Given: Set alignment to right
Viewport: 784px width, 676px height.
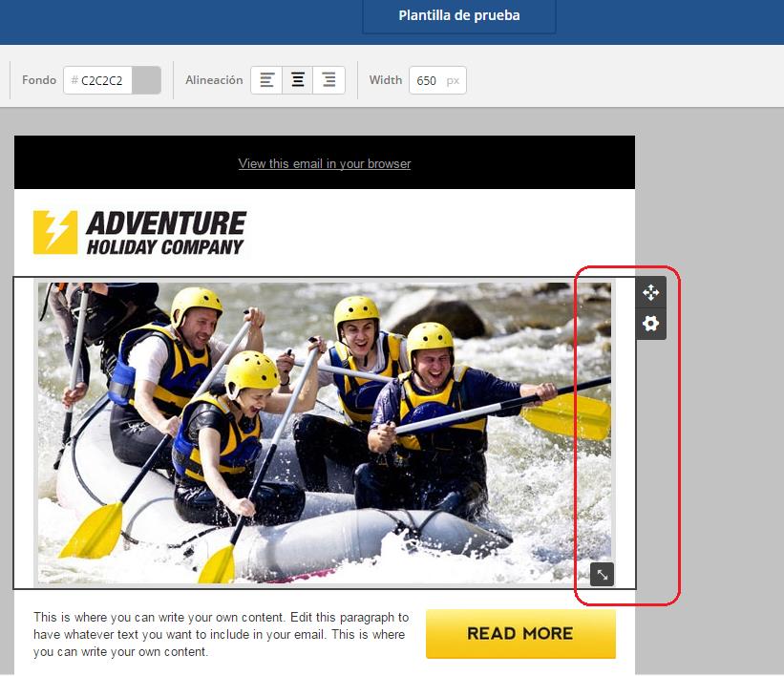Looking at the screenshot, I should (x=328, y=80).
